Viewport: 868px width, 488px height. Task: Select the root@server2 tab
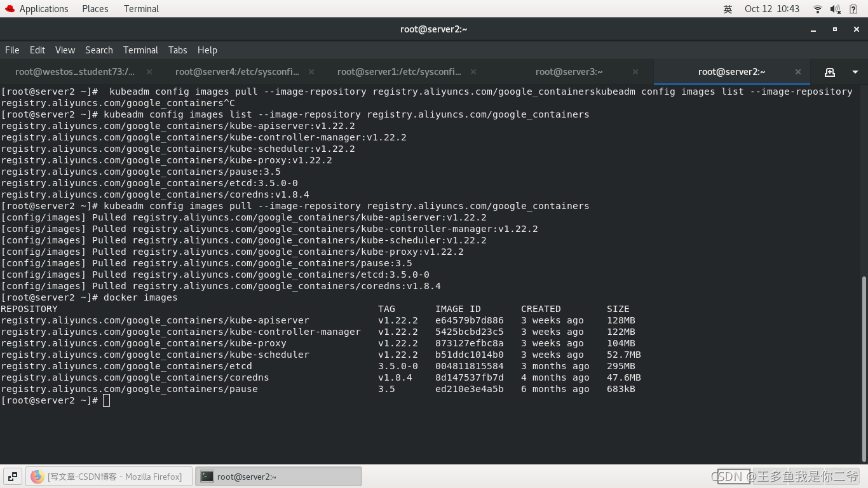tap(731, 72)
